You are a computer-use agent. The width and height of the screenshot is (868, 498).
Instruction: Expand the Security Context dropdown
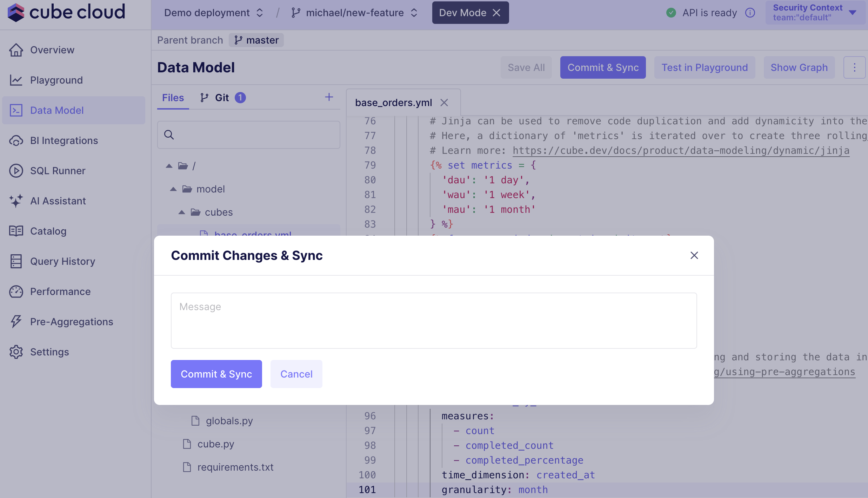pyautogui.click(x=852, y=13)
